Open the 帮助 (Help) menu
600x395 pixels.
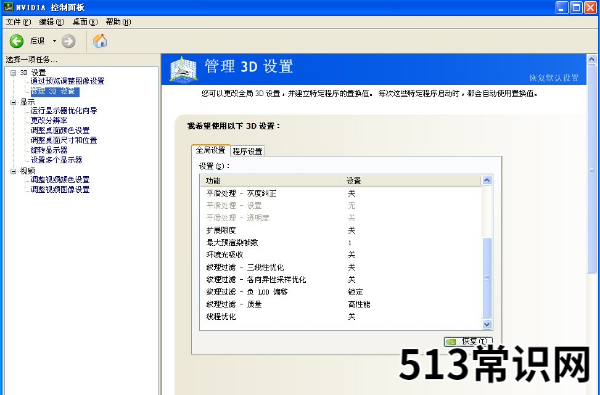click(118, 22)
